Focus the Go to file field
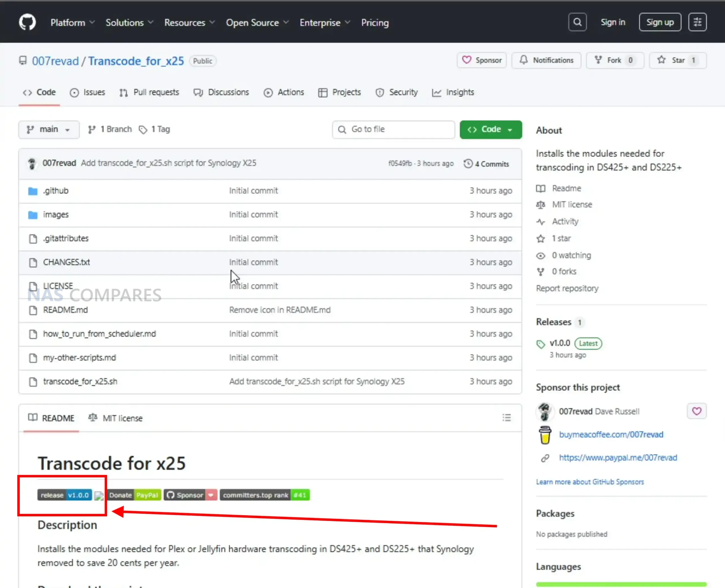The image size is (725, 588). coord(393,130)
